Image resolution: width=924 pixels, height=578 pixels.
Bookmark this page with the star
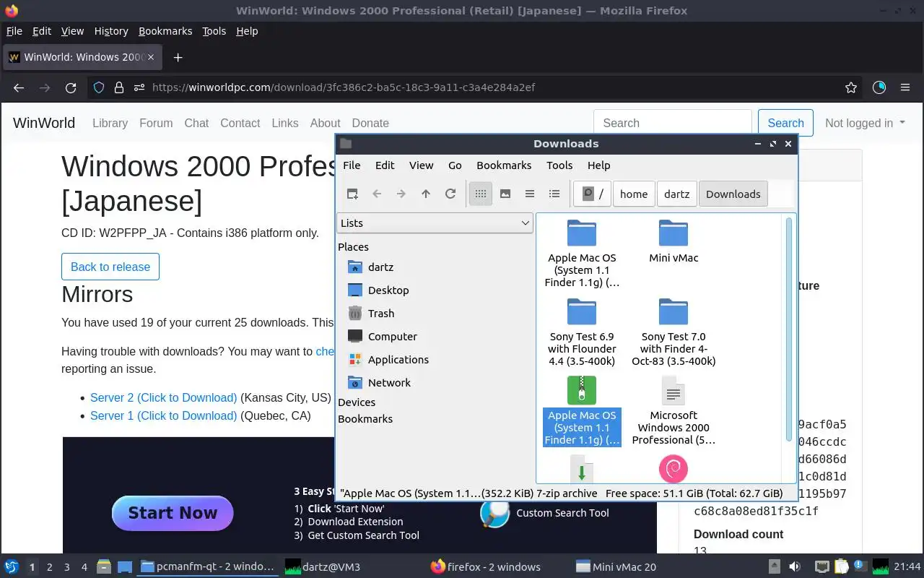click(x=851, y=87)
